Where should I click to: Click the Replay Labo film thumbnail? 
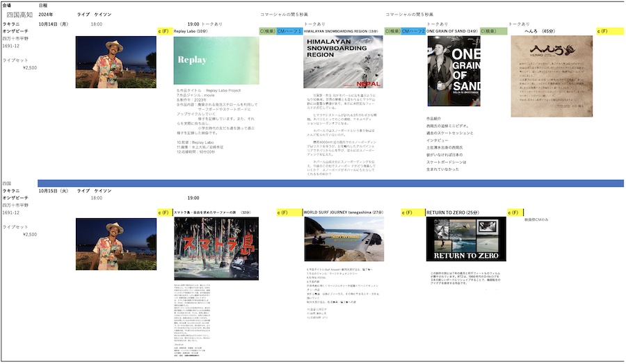coord(216,60)
